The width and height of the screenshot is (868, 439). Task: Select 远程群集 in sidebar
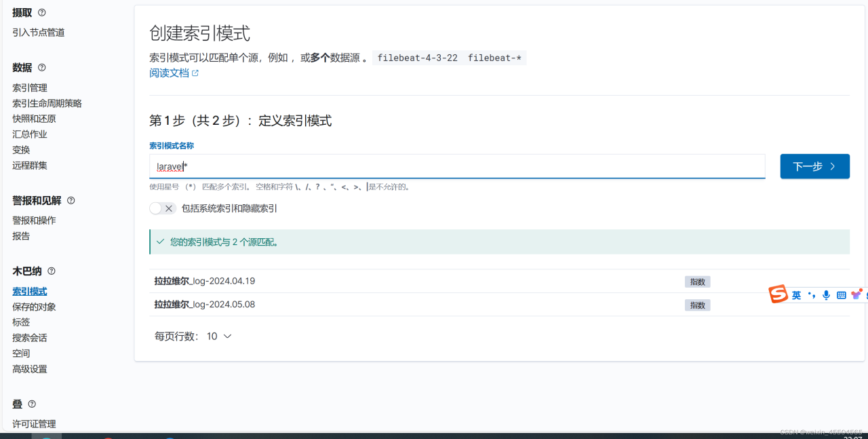30,165
